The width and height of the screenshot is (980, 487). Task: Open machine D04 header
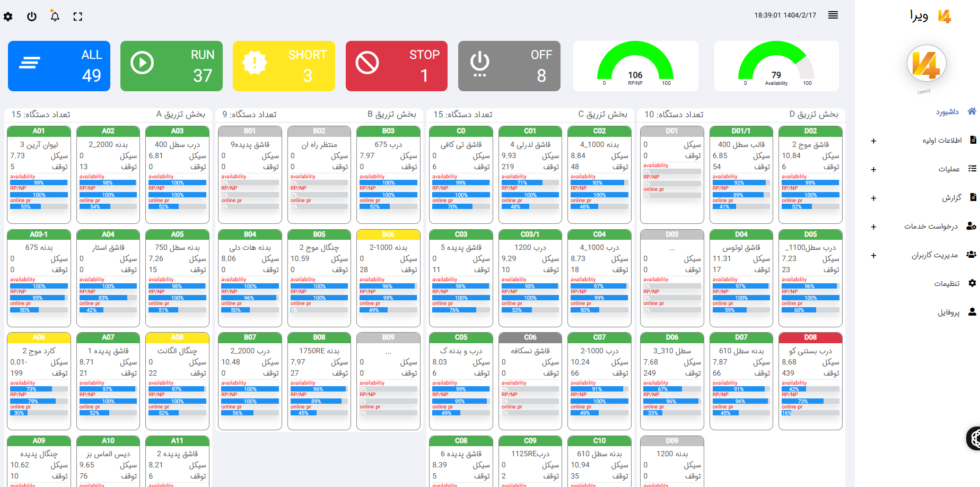tap(741, 234)
